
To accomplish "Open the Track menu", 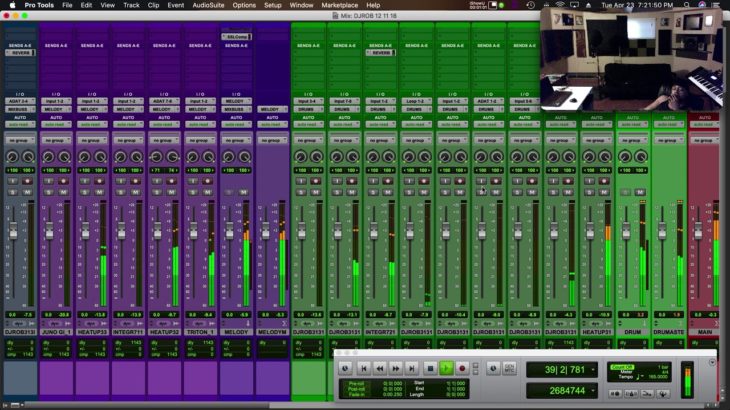I will (131, 5).
